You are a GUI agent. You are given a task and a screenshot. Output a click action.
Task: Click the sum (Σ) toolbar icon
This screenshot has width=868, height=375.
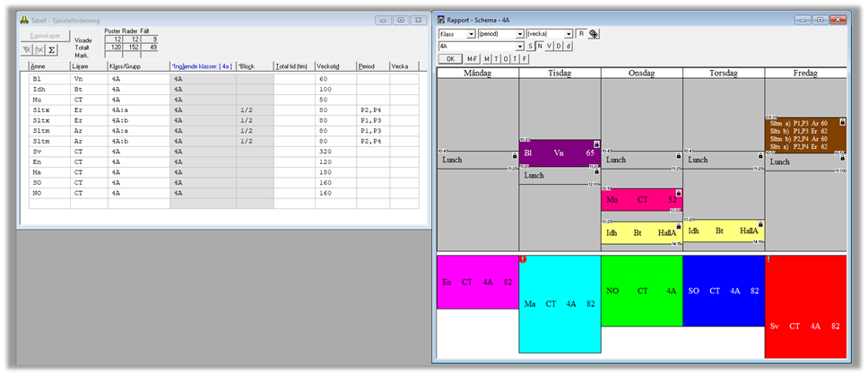click(52, 49)
